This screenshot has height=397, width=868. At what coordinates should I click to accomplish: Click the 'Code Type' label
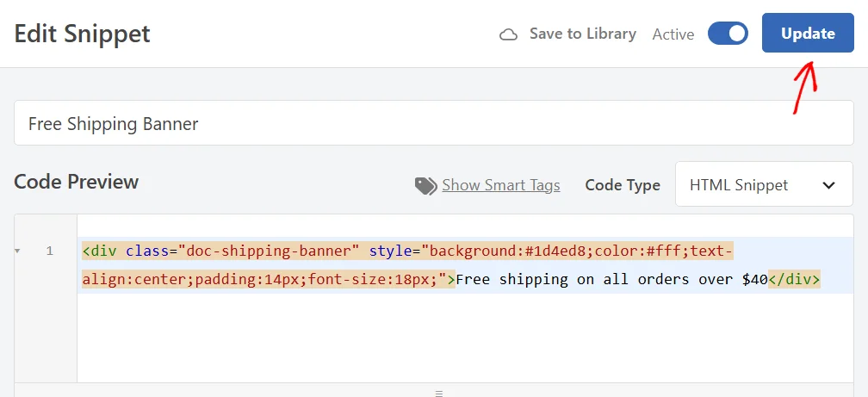pos(623,185)
